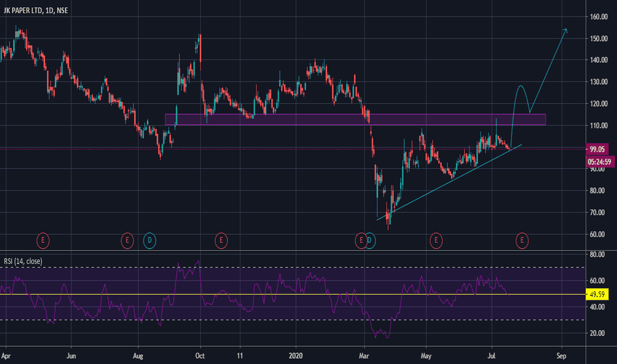Viewport: 617px width, 364px height.
Task: Click the earnings marker near May 2020
Action: (436, 240)
